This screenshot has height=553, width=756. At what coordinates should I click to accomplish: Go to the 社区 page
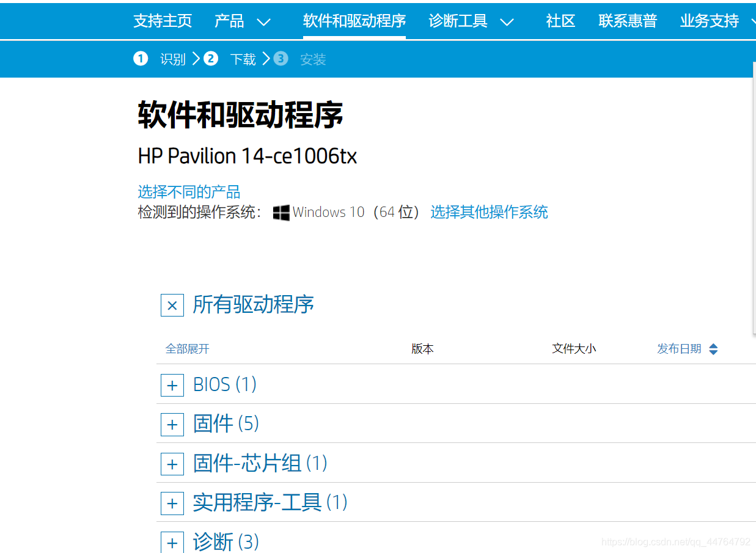[x=560, y=21]
